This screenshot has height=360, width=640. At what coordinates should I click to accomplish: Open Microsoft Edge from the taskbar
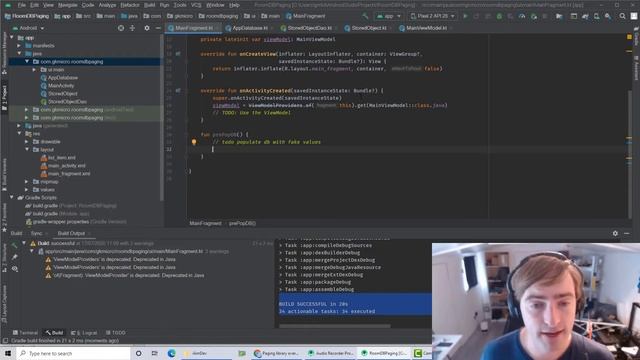171,353
